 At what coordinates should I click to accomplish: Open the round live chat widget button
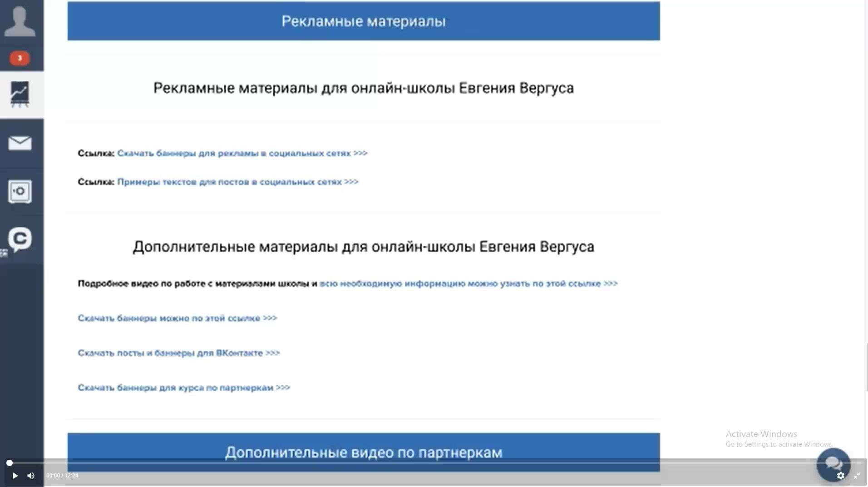coord(833,464)
